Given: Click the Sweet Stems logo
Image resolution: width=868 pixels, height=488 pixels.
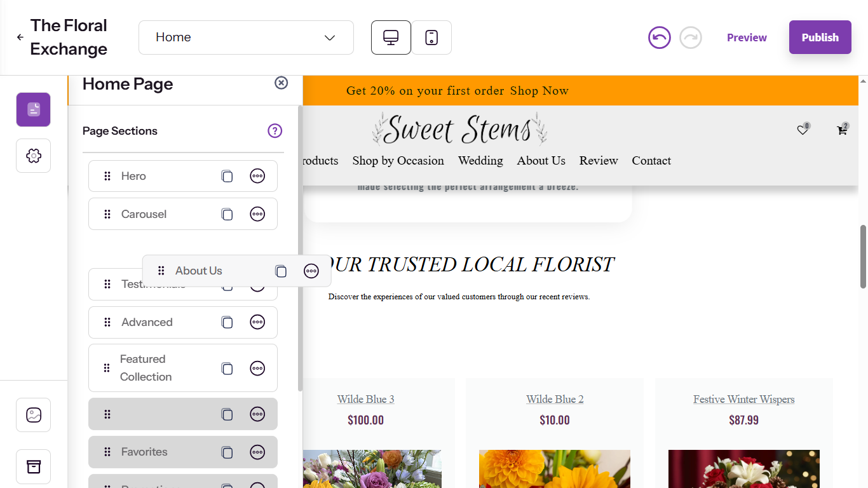Looking at the screenshot, I should pos(459,129).
